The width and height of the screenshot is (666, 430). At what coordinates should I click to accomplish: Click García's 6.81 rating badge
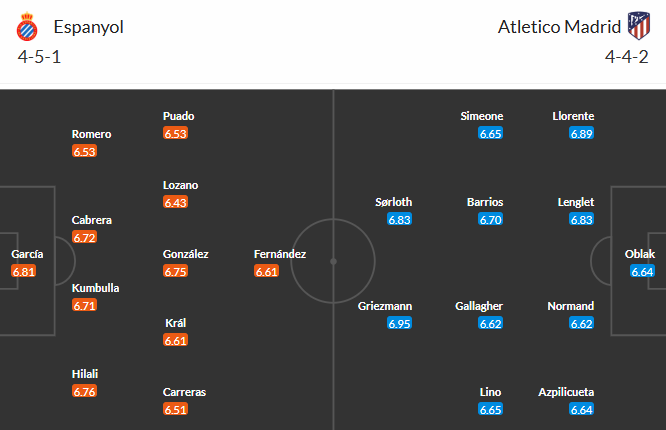tap(24, 271)
